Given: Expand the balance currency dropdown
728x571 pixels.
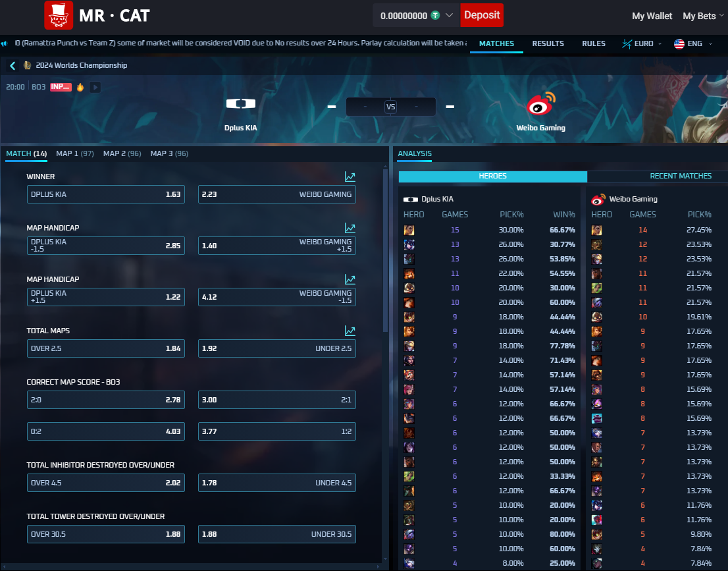Looking at the screenshot, I should [450, 15].
